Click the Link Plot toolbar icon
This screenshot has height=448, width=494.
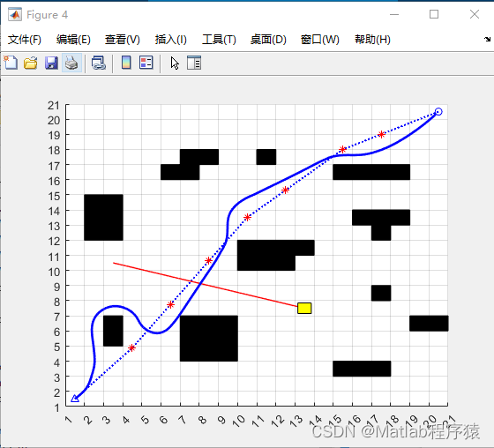click(x=99, y=63)
